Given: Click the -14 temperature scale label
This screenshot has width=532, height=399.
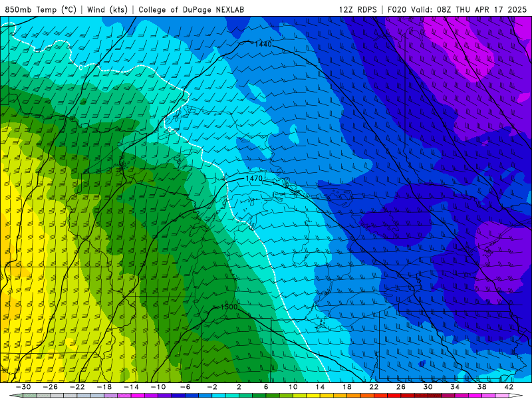Looking at the screenshot, I should (x=131, y=387).
